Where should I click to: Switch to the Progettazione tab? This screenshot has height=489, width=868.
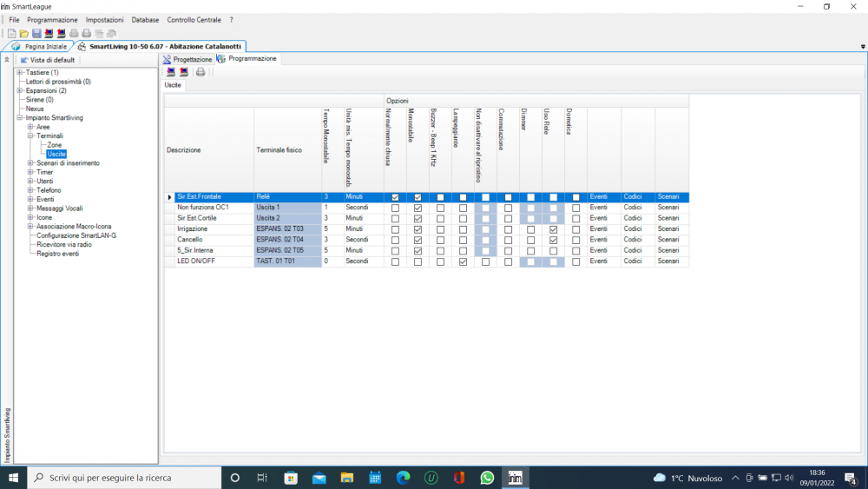click(x=187, y=59)
